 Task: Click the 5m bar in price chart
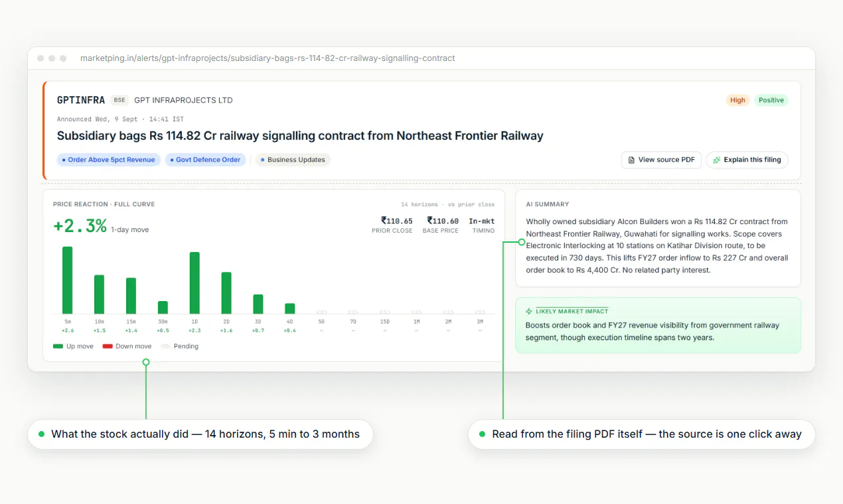click(67, 280)
